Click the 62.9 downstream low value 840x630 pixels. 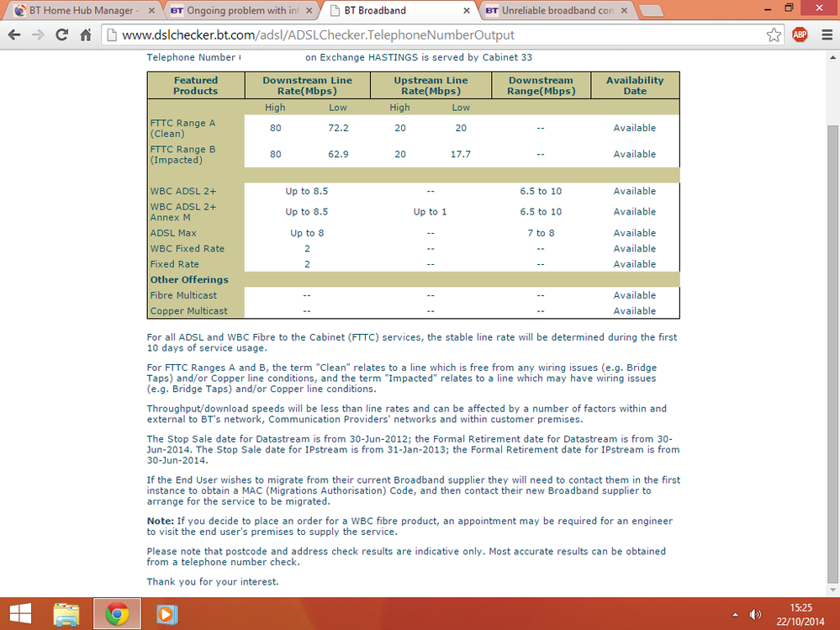[x=338, y=154]
